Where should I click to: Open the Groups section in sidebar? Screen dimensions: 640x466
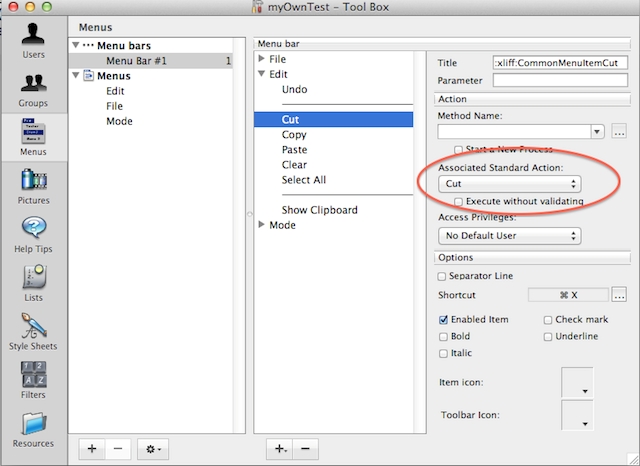pyautogui.click(x=32, y=88)
